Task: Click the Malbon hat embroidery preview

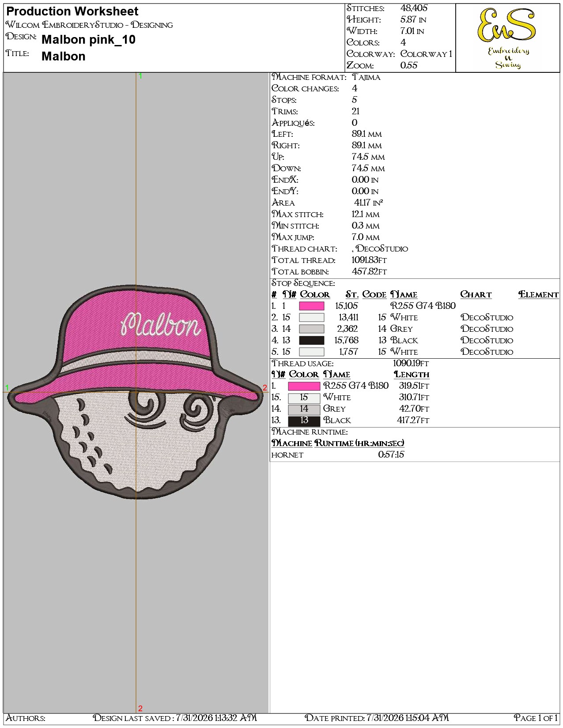Action: (x=136, y=392)
